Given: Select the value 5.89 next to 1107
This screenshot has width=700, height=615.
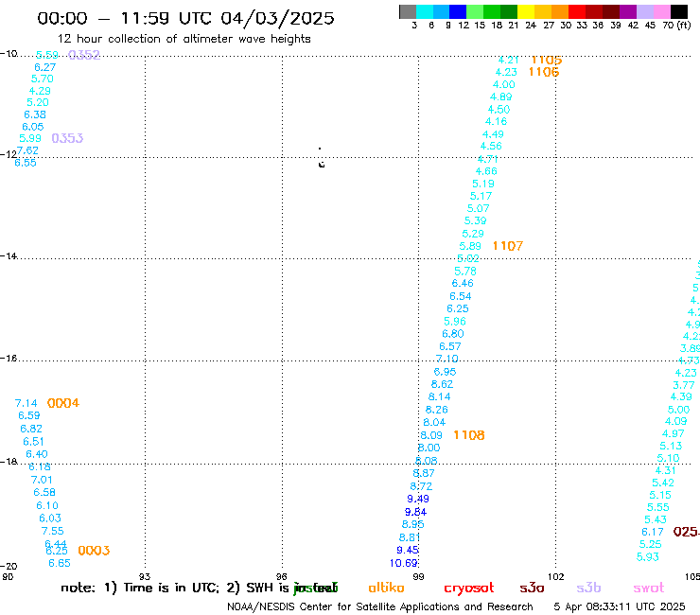Looking at the screenshot, I should [x=470, y=246].
